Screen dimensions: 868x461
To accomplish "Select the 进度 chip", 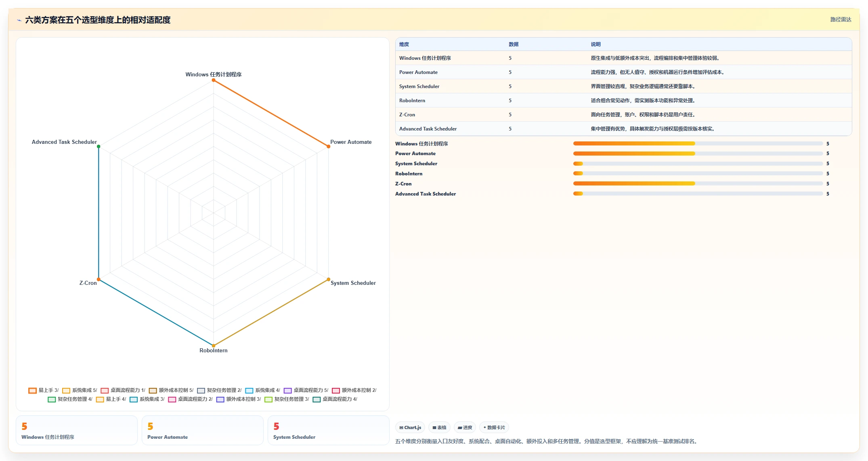I will pyautogui.click(x=465, y=427).
